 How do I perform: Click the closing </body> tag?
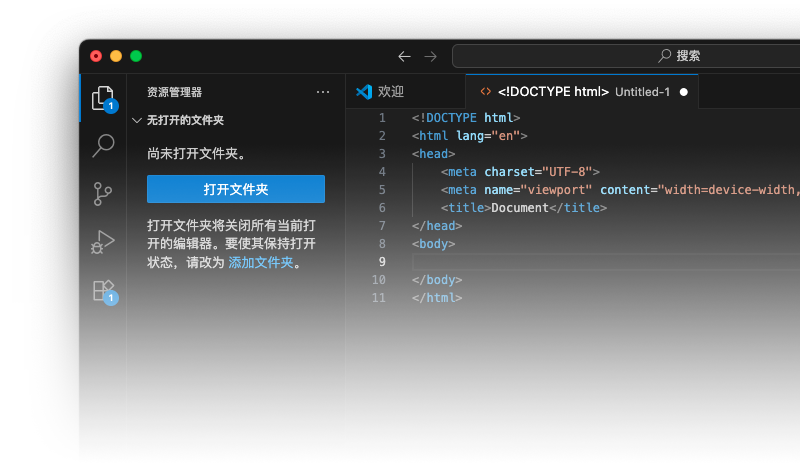[x=437, y=280]
